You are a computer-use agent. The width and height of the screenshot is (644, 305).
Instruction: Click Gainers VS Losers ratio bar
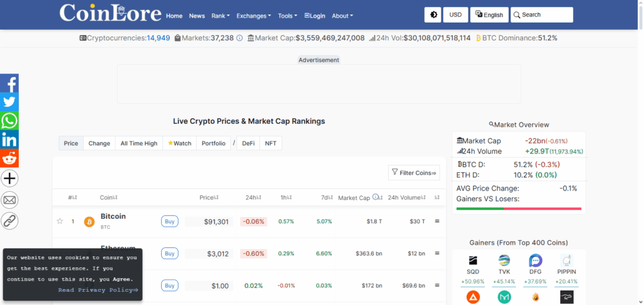[519, 209]
